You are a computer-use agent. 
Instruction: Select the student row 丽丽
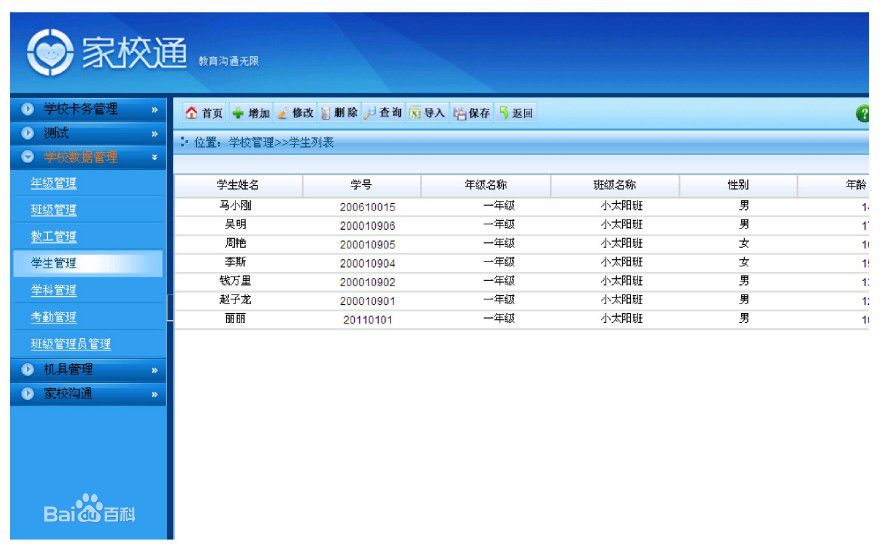[x=522, y=320]
